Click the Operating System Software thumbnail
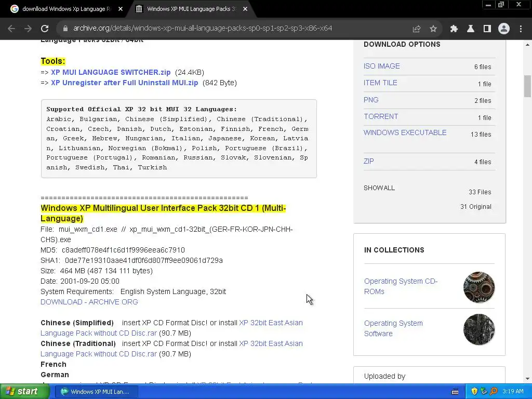532x399 pixels. click(478, 329)
